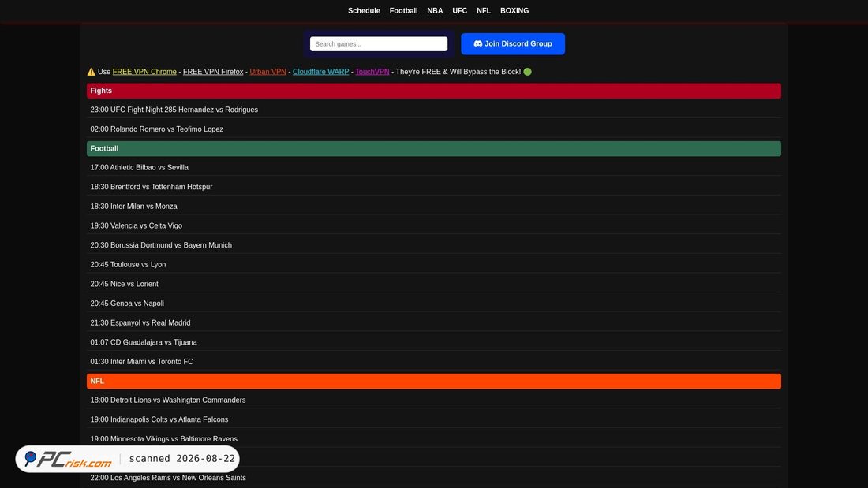This screenshot has height=488, width=868.
Task: Click the yellow warning triangle icon
Action: click(92, 72)
